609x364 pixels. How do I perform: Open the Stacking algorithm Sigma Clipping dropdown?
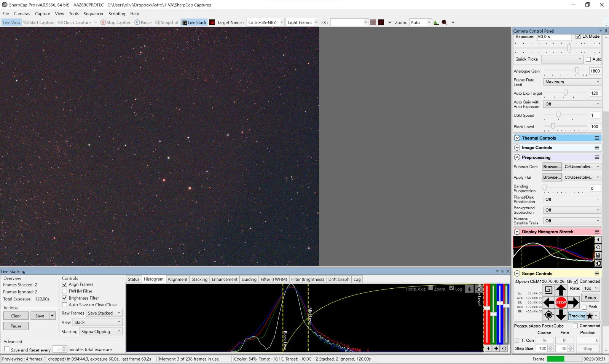coord(101,332)
